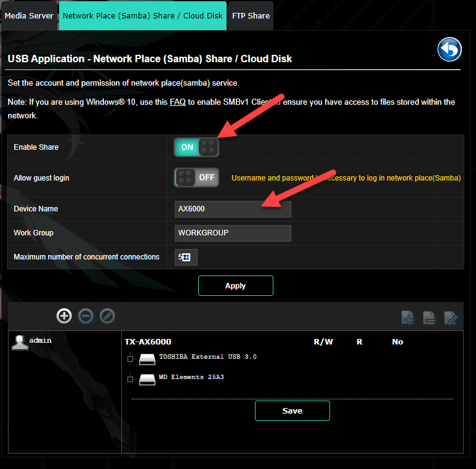Click the rename folder icon

pos(451,318)
